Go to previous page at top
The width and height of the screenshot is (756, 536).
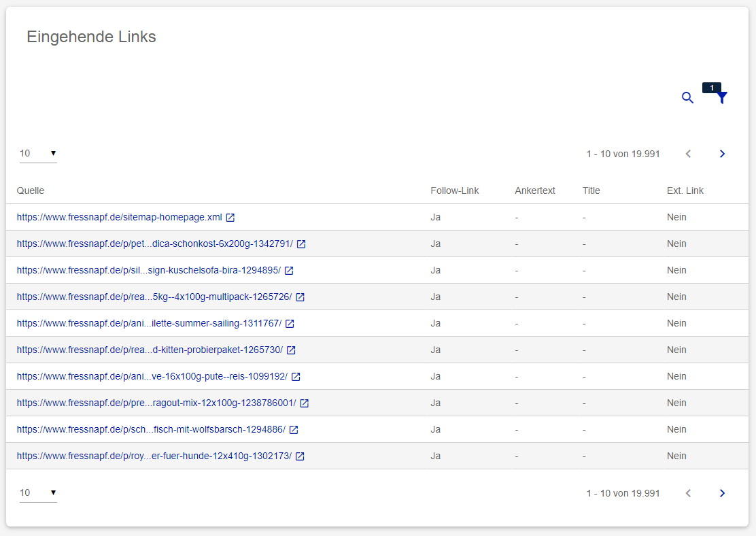[x=689, y=154]
